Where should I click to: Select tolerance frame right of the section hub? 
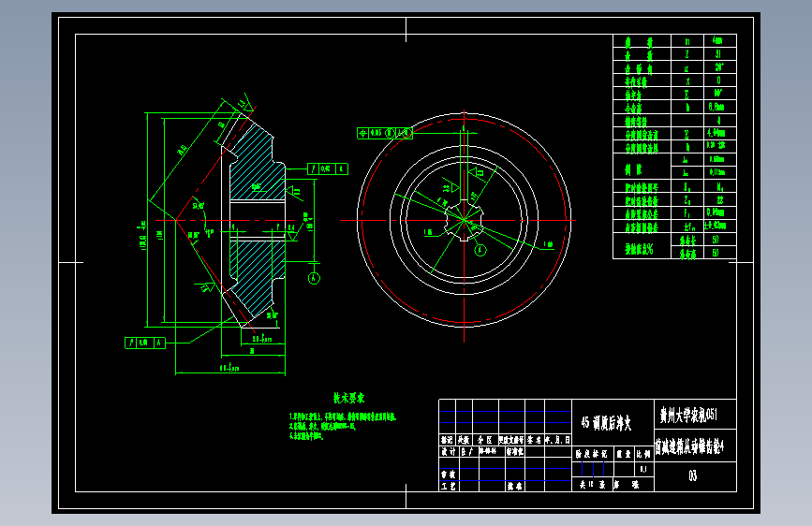pos(328,168)
